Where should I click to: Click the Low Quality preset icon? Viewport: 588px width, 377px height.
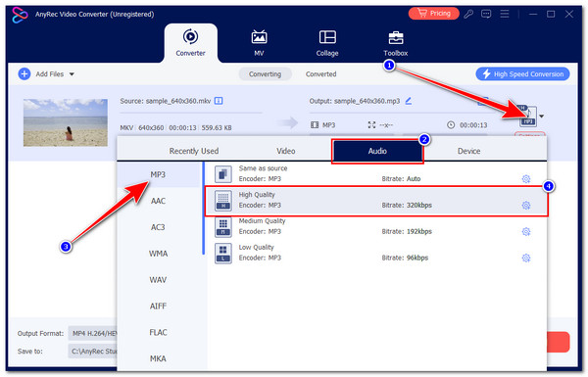[223, 254]
